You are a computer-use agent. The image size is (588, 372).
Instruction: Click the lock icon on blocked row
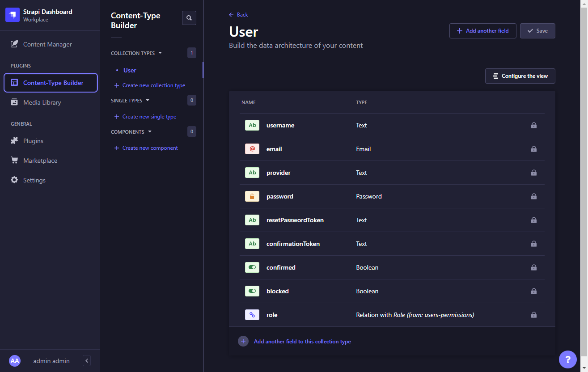[x=534, y=291]
